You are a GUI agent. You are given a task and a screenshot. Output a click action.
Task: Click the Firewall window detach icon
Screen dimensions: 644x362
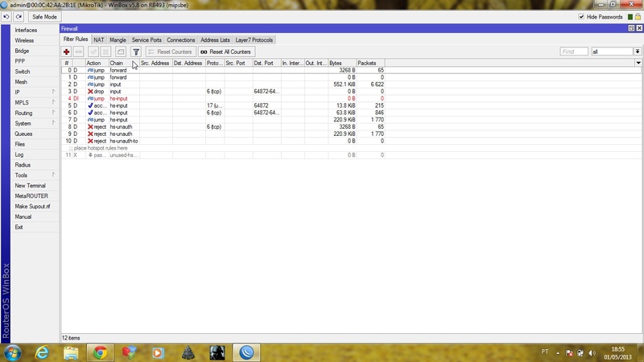coord(631,28)
